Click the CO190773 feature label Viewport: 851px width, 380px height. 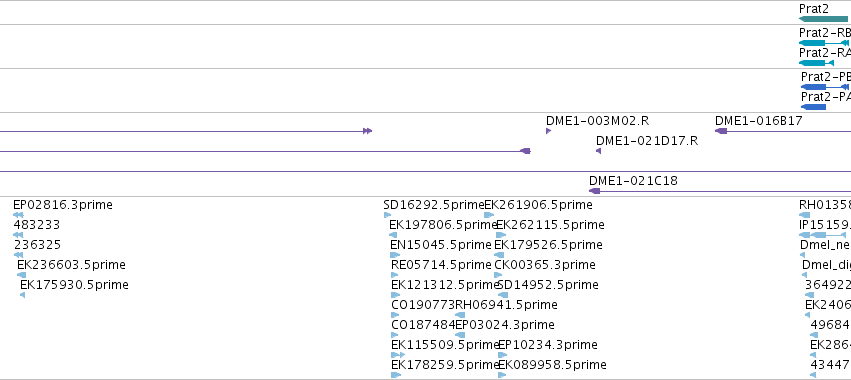tap(423, 305)
